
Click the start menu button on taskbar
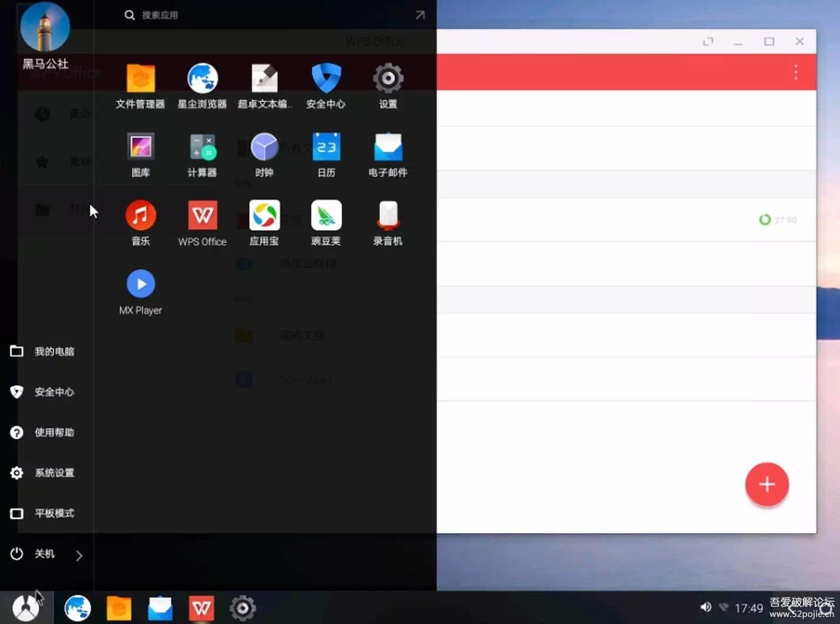pos(26,608)
